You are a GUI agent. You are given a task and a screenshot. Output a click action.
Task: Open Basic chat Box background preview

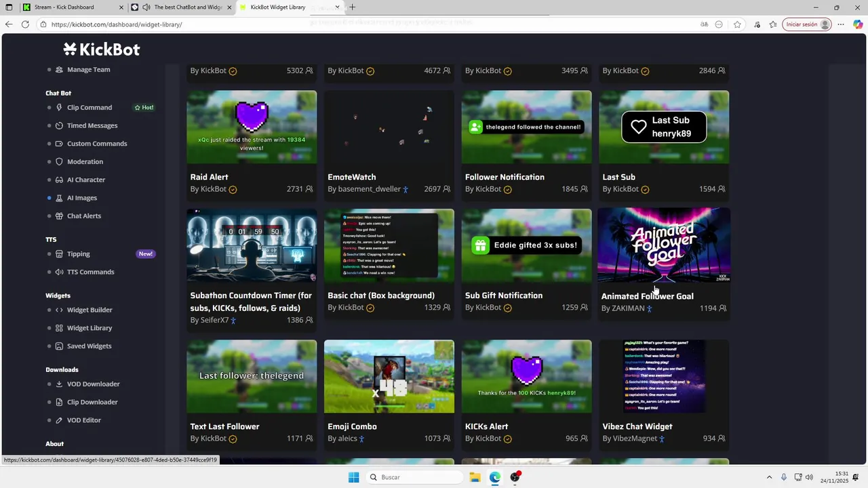(389, 245)
